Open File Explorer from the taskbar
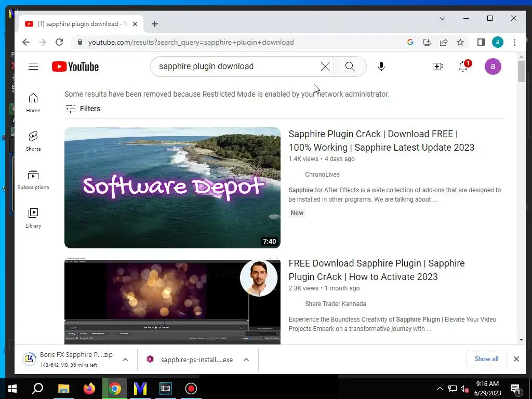The height and width of the screenshot is (399, 532). point(63,389)
